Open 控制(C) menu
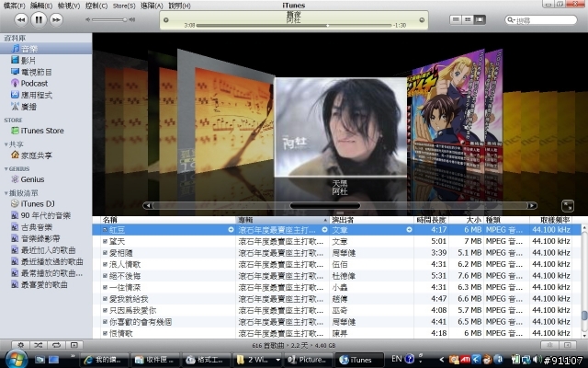588x368 pixels. point(96,6)
